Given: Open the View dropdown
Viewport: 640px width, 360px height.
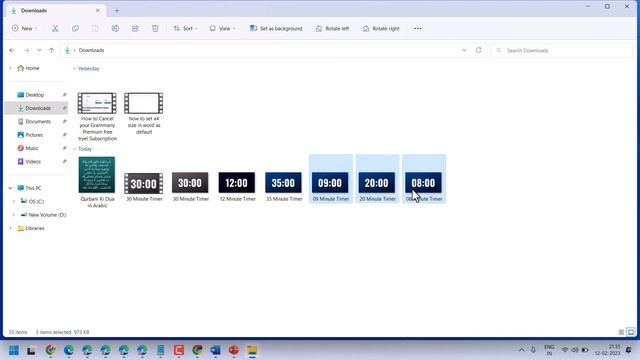Looking at the screenshot, I should 222,29.
